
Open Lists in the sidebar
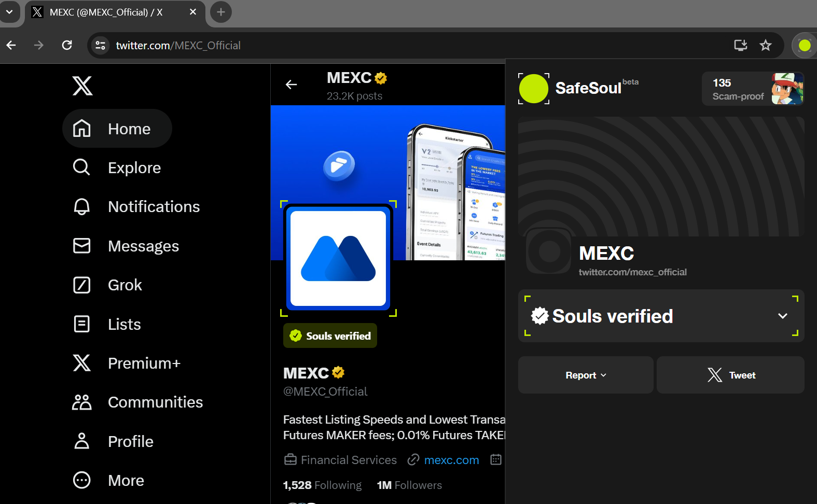[107, 324]
